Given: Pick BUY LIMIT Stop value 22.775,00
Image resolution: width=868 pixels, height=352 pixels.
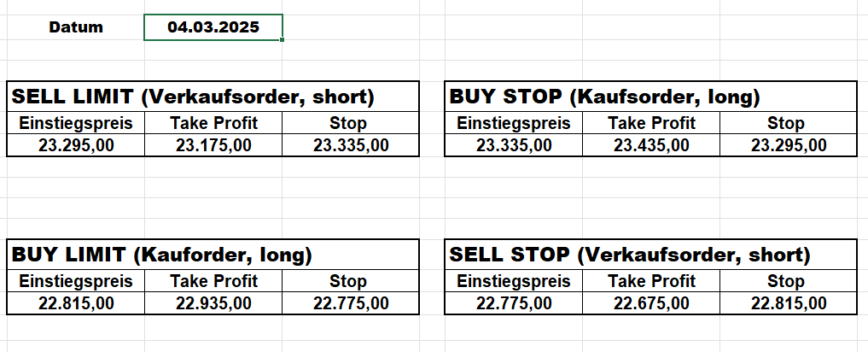Looking at the screenshot, I should pyautogui.click(x=351, y=303).
